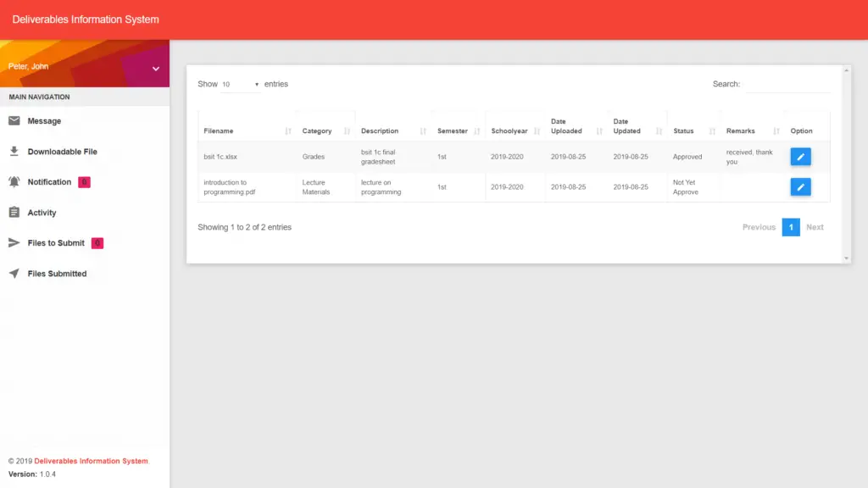Edit the introduction to programming.pdf entry
Image resolution: width=868 pixels, height=488 pixels.
[x=800, y=186]
